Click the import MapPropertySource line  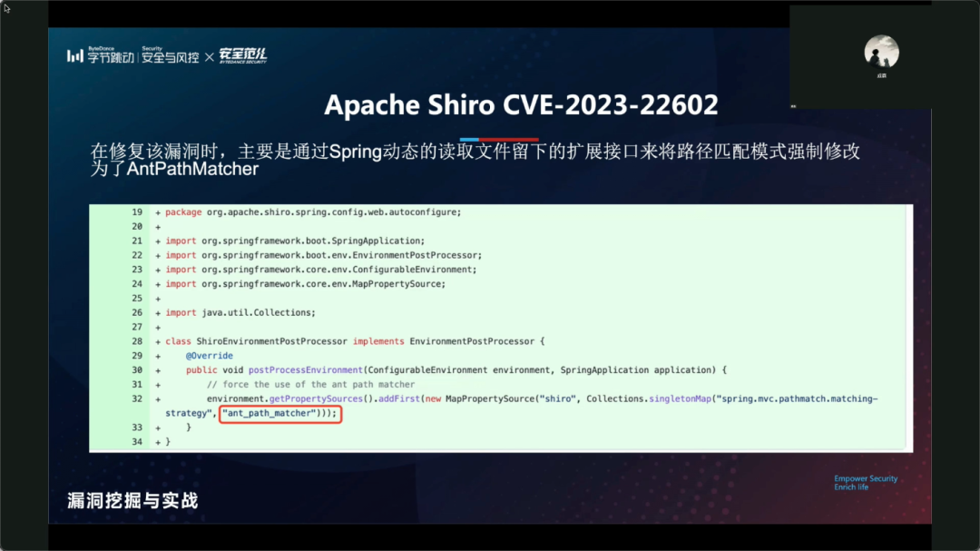pyautogui.click(x=306, y=284)
